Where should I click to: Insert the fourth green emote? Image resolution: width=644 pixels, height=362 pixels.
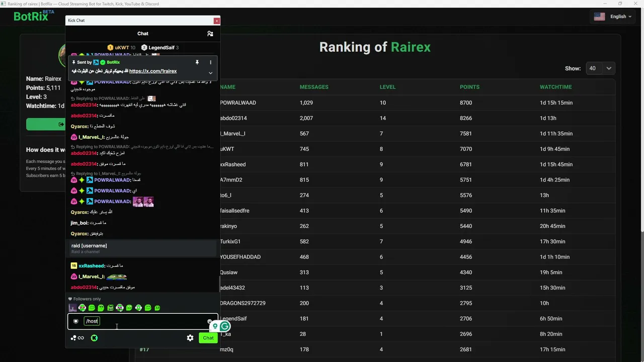pos(101,308)
